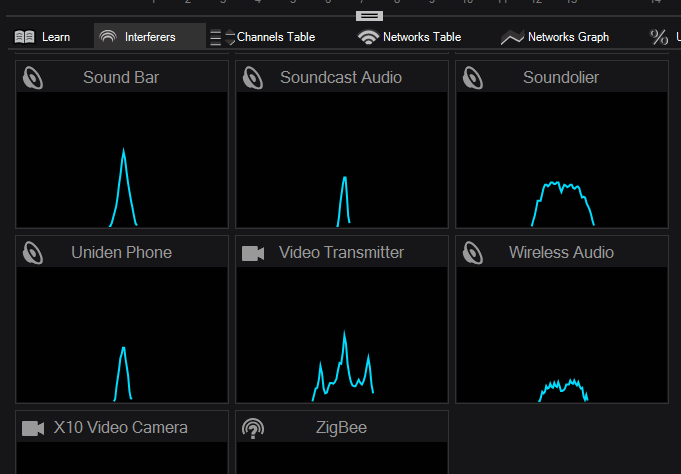Select the Video Transmitter title text
Image resolution: width=681 pixels, height=474 pixels.
coord(341,252)
